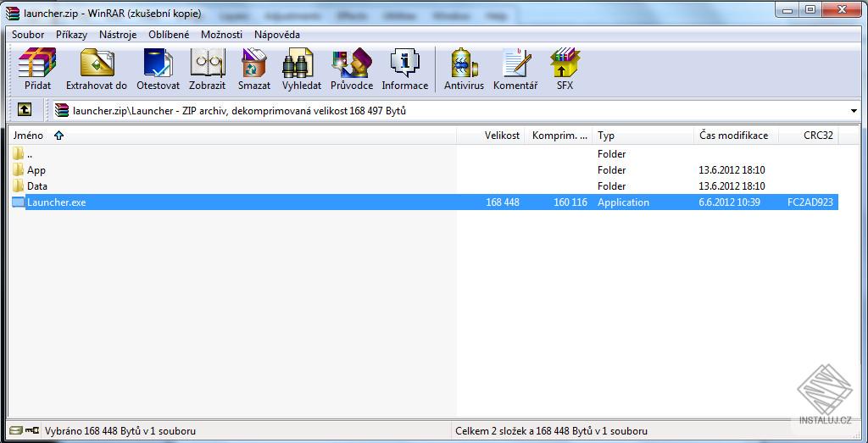Run the Antivirus scan icon
Viewport: 868px width, 443px height.
point(464,62)
